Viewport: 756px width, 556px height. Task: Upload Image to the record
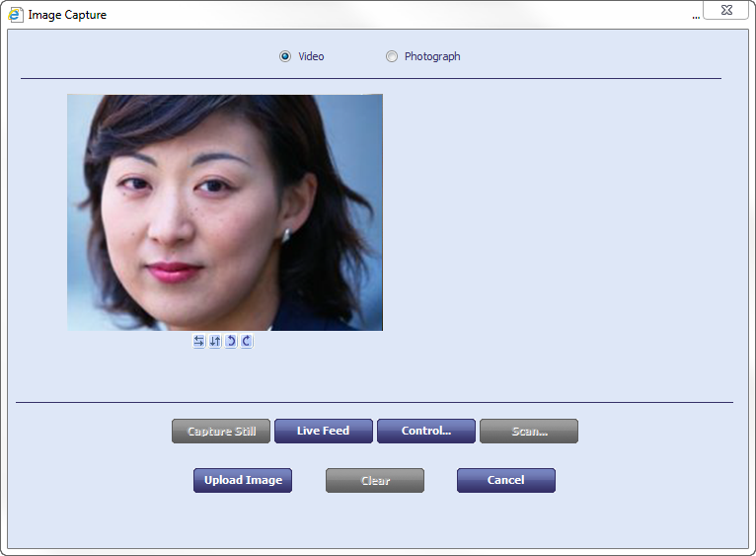243,481
